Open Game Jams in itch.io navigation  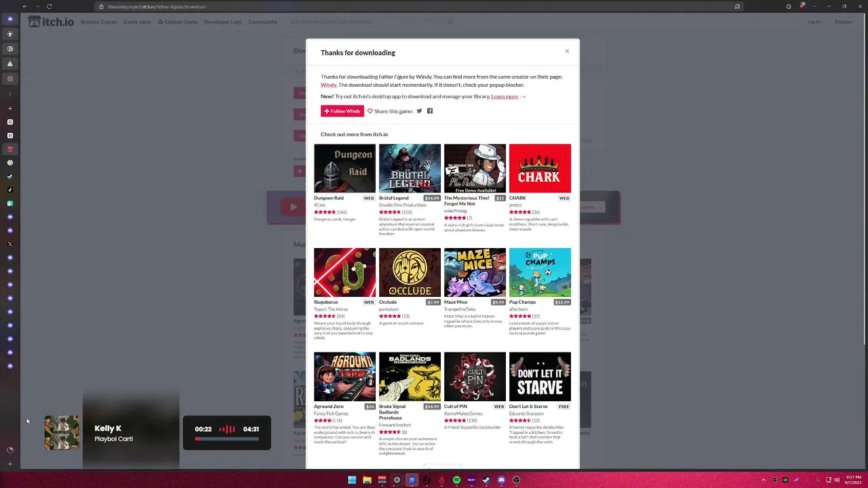[137, 22]
